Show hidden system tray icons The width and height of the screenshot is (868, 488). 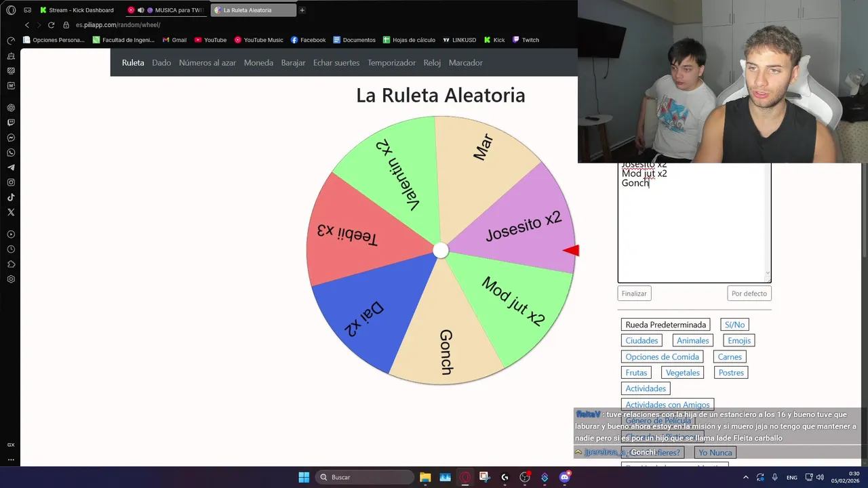pos(746,477)
